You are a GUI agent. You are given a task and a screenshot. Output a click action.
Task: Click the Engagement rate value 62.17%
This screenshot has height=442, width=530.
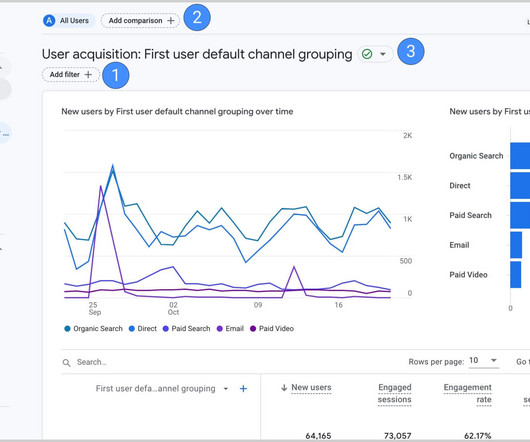click(478, 436)
